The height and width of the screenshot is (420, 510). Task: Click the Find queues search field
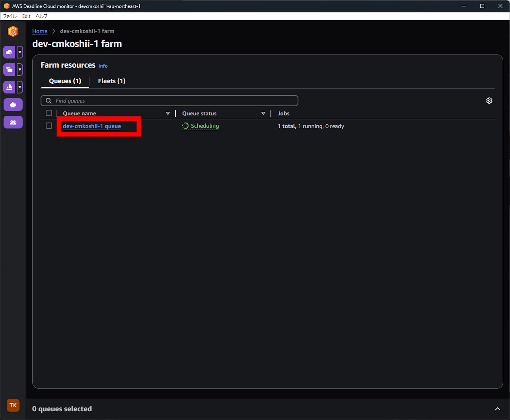(x=169, y=101)
